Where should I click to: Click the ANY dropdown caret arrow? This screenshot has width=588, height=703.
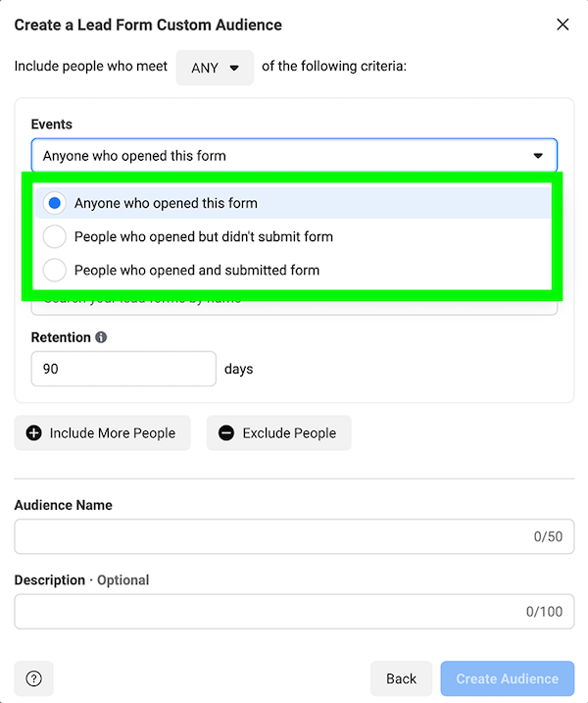click(x=234, y=69)
